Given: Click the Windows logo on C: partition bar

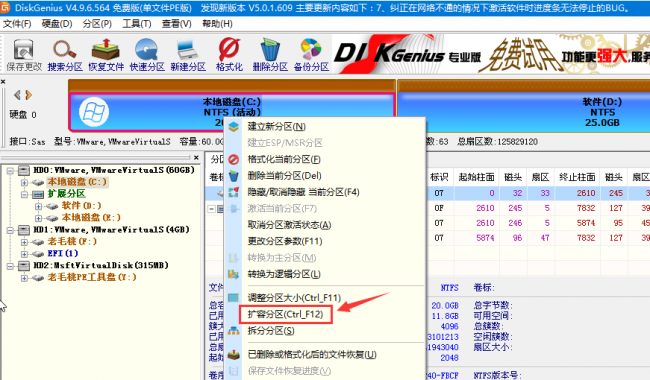Looking at the screenshot, I should (94, 112).
